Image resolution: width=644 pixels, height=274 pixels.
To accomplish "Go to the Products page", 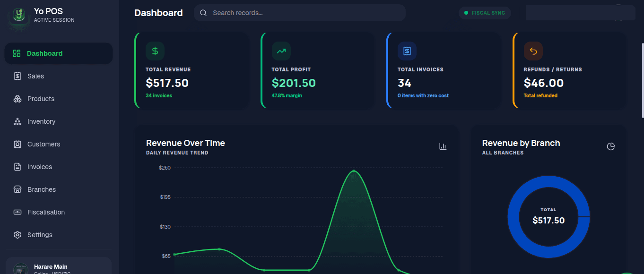I will click(59, 99).
